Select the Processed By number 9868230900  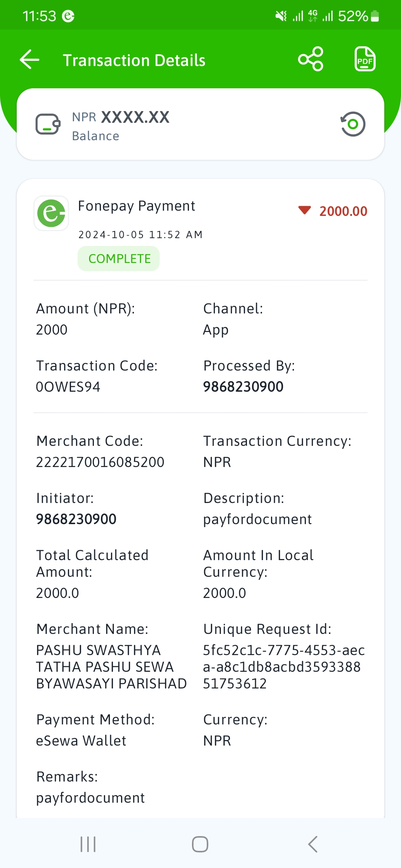(243, 387)
